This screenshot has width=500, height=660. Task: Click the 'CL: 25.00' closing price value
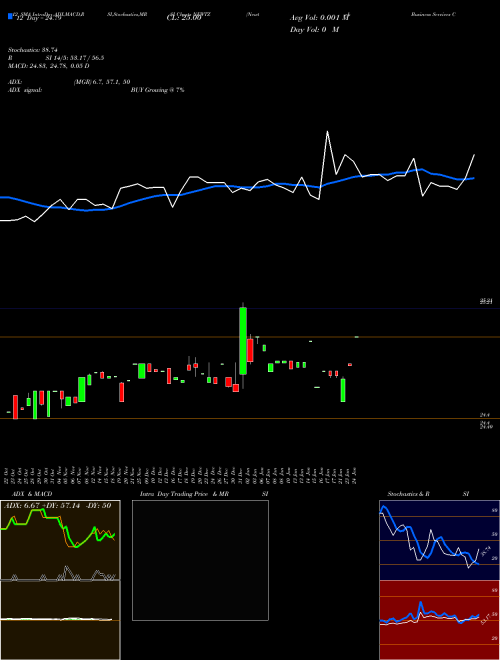click(x=184, y=18)
